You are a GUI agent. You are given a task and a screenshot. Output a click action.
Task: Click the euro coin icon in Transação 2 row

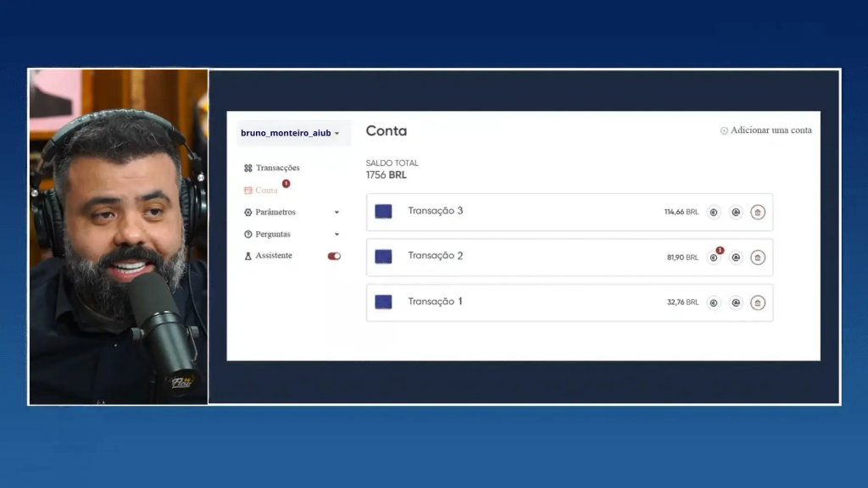(x=714, y=258)
